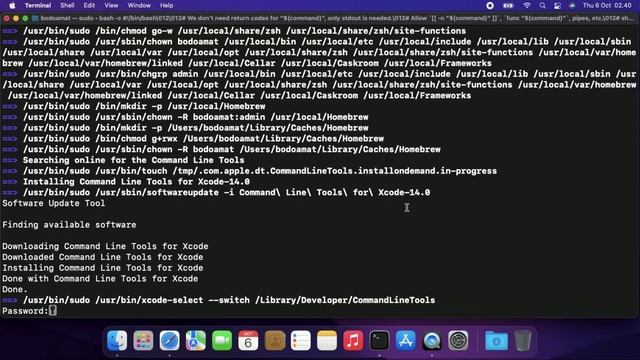Click the battery status icon
This screenshot has width=640, height=360.
click(508, 5)
